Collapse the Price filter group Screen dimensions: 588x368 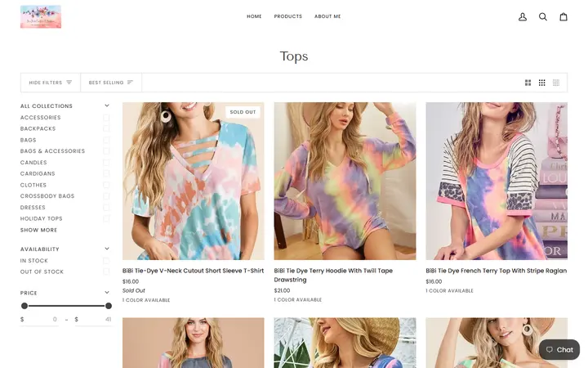point(107,293)
